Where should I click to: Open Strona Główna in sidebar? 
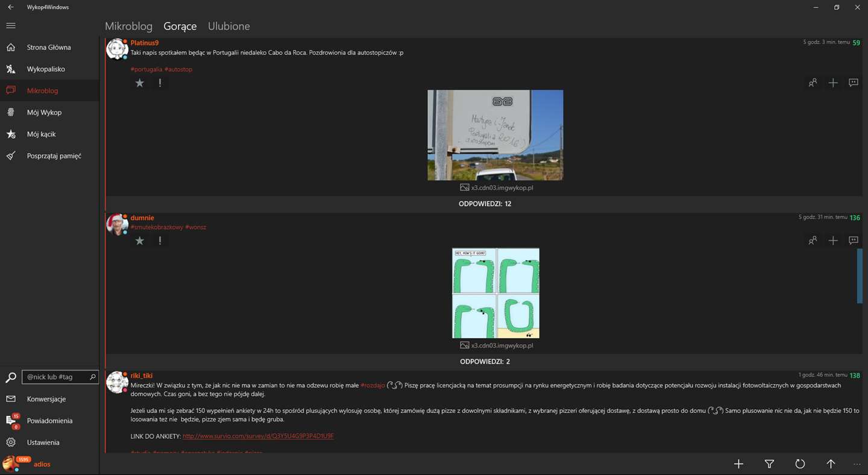coord(49,47)
